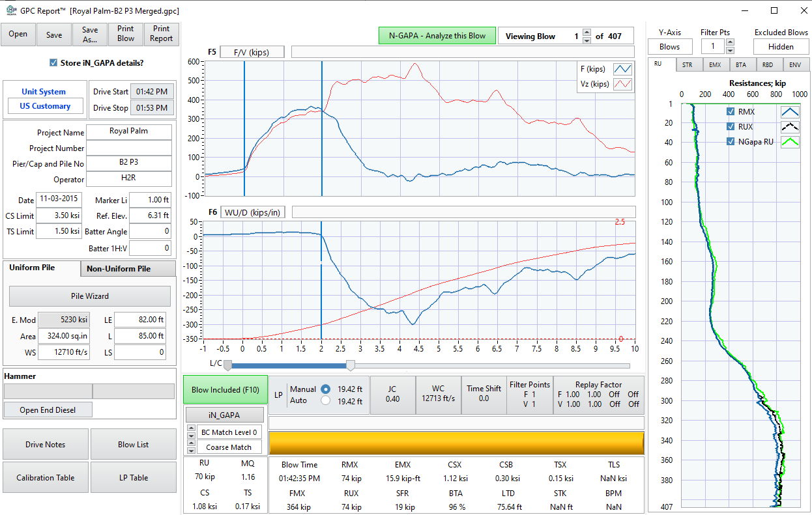Click the Project Name field Royal Palm
This screenshot has height=515, width=812.
coord(129,132)
